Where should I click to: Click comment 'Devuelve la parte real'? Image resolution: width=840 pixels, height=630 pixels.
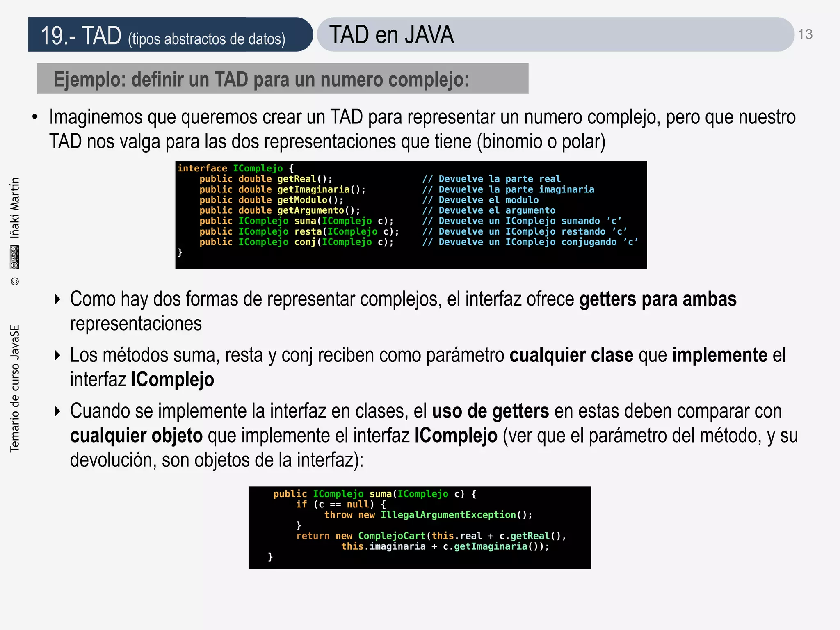pyautogui.click(x=499, y=179)
